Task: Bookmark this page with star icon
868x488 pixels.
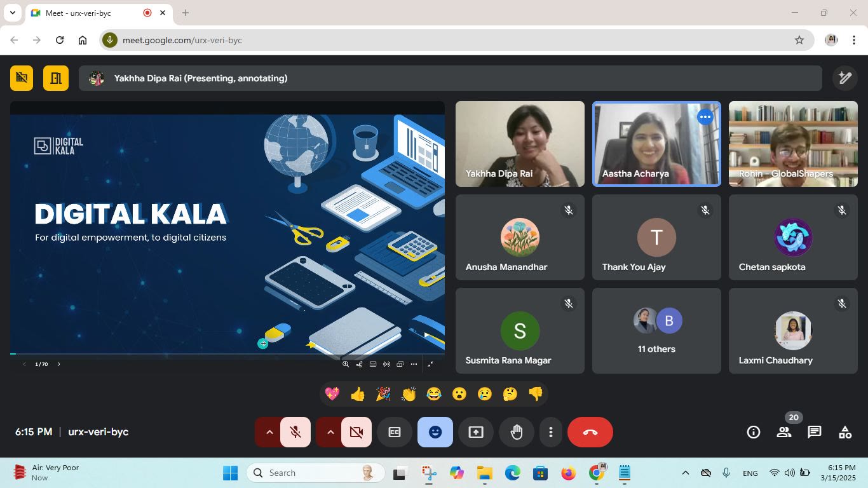Action: point(799,40)
